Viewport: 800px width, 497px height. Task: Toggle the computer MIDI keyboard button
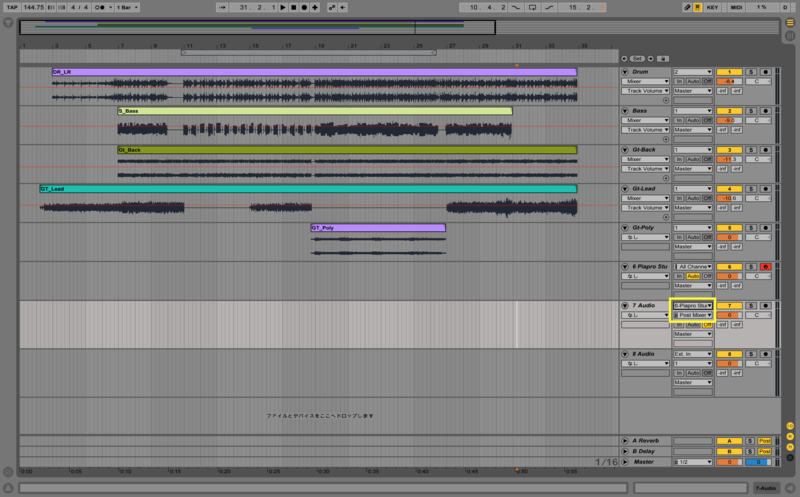(x=697, y=7)
